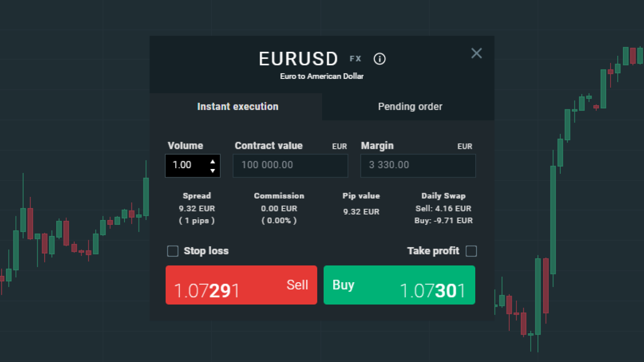
Task: Click the info icon next to EURUSD
Action: coord(380,59)
